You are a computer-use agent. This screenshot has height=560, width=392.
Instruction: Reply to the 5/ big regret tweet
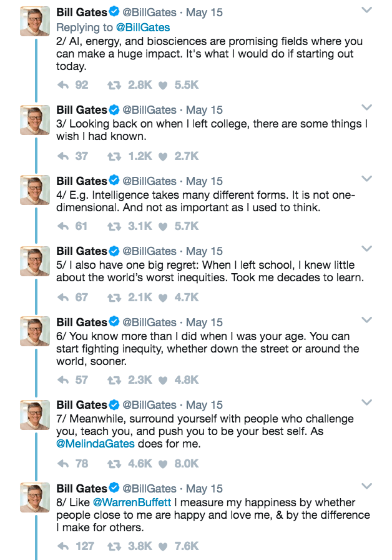(x=63, y=297)
